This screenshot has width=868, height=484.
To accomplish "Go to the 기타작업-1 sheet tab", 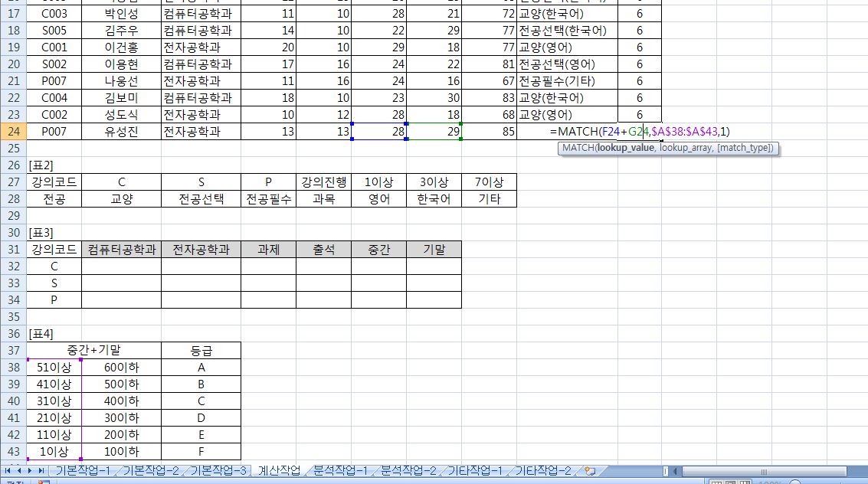I will click(475, 470).
